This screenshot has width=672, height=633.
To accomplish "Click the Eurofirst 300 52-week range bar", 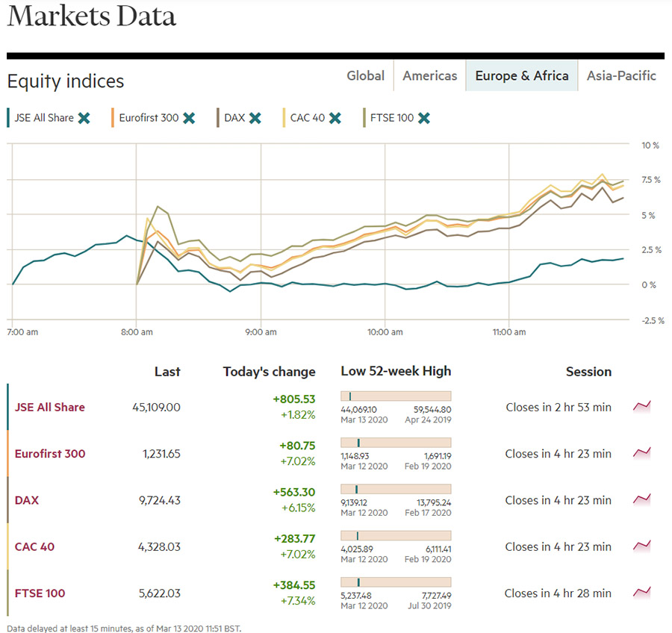I will [396, 443].
